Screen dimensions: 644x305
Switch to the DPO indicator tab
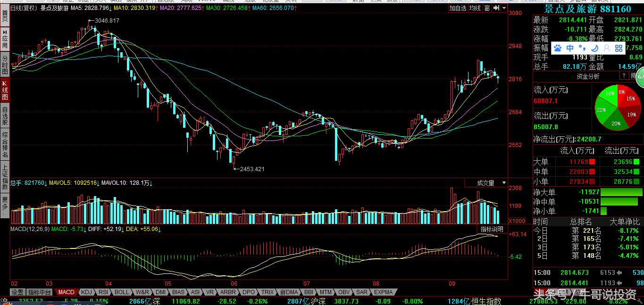[x=249, y=292]
